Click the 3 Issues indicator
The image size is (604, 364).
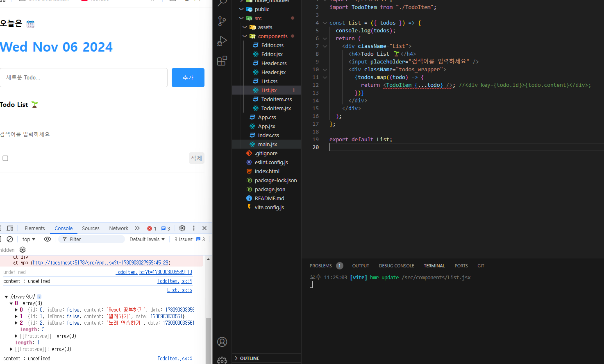pos(190,239)
